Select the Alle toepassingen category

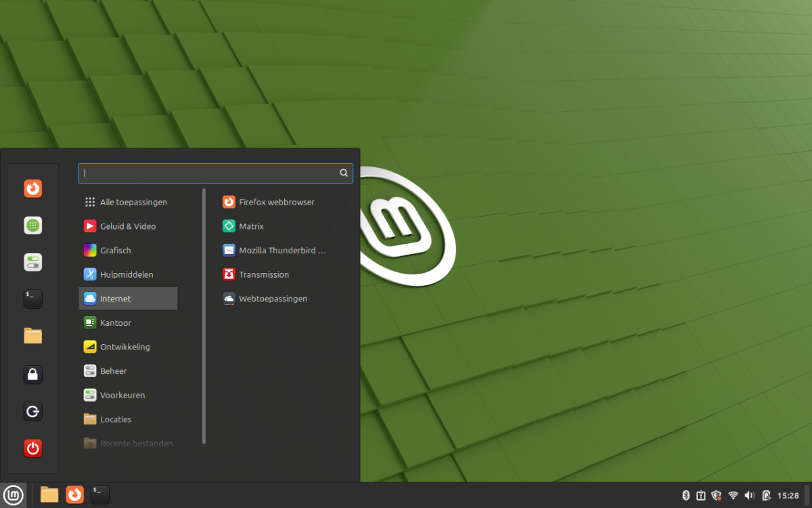[133, 202]
